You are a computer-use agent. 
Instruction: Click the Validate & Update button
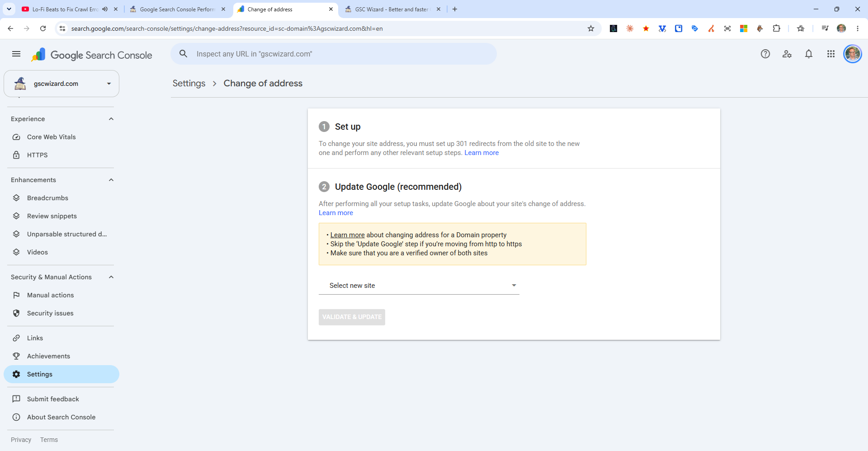click(352, 317)
